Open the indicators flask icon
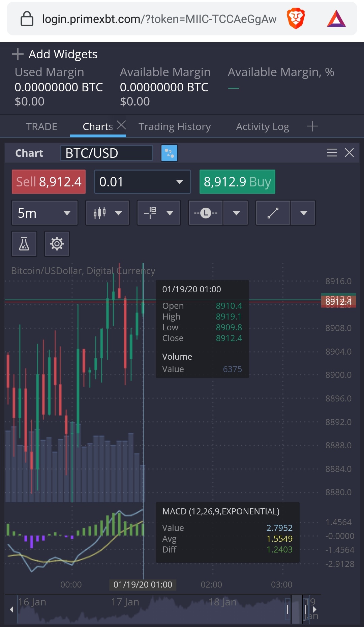This screenshot has width=364, height=627. (x=24, y=244)
